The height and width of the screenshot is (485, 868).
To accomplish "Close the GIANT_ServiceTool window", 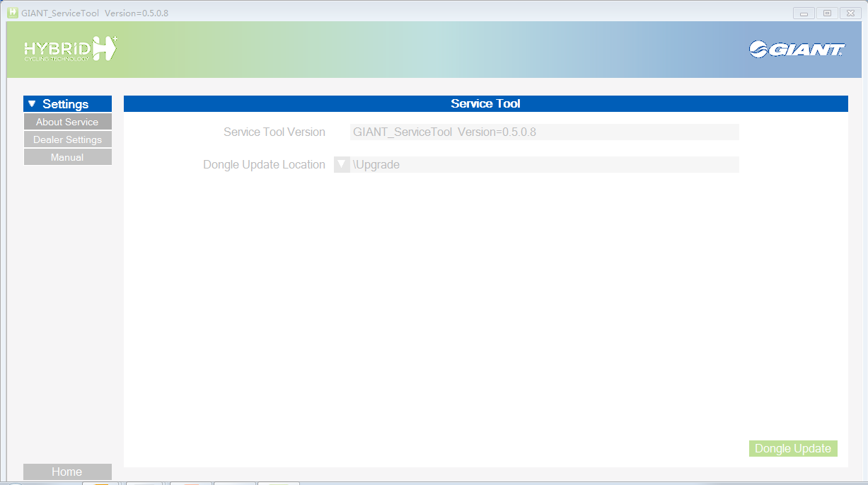I will [x=850, y=13].
